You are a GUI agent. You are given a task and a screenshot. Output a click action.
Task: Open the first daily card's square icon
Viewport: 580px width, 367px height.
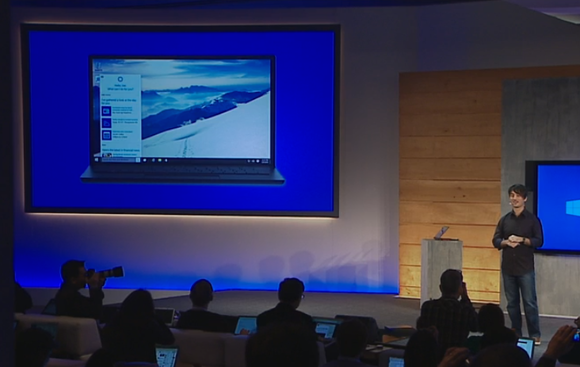point(107,111)
